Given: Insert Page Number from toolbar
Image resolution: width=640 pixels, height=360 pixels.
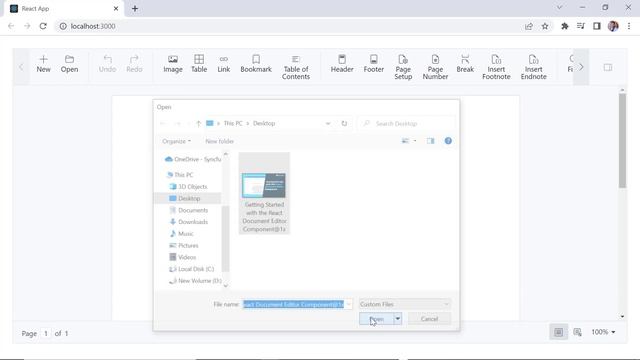Looking at the screenshot, I should (435, 67).
